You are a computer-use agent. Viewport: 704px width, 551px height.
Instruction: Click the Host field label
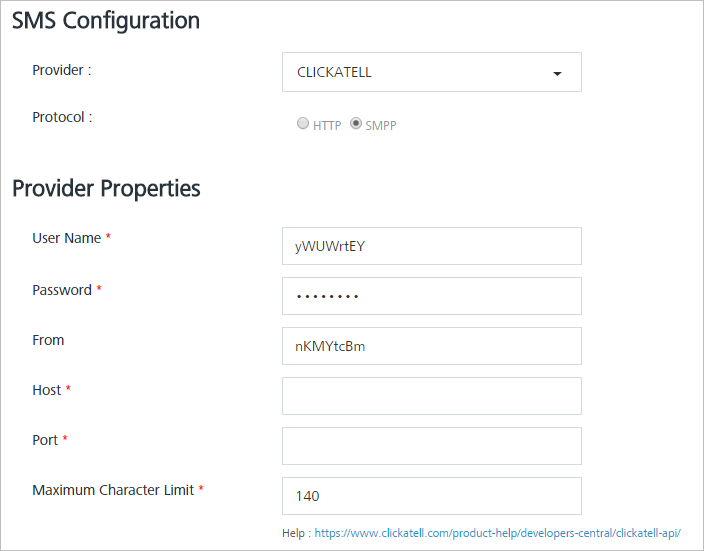point(47,390)
